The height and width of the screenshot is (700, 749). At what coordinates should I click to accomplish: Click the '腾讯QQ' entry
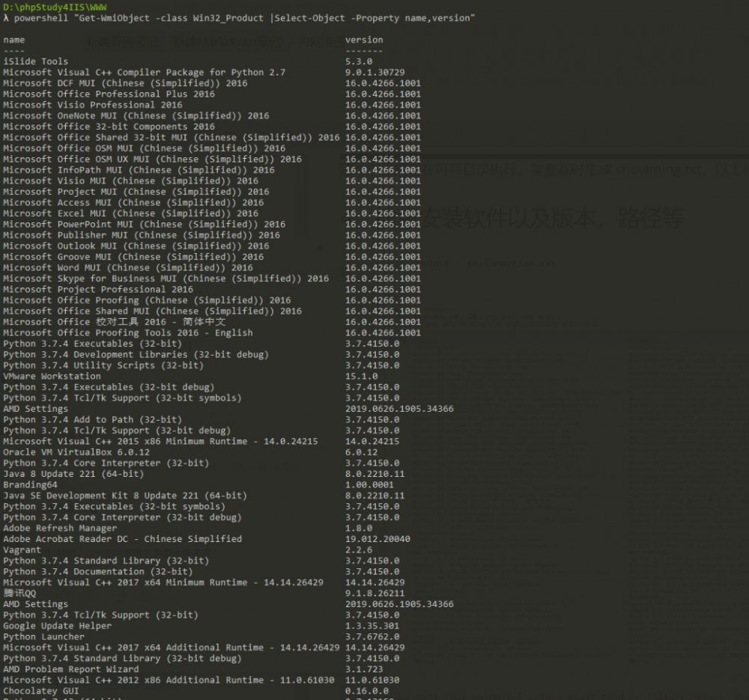click(x=19, y=594)
